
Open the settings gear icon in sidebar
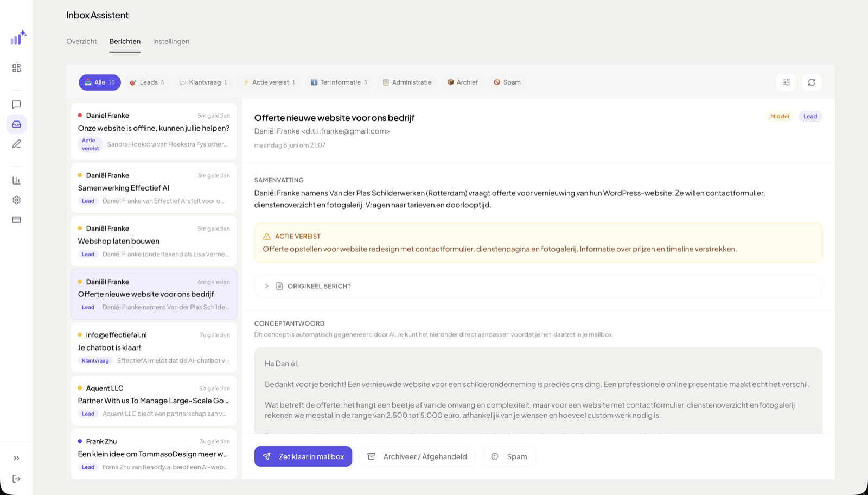(17, 200)
